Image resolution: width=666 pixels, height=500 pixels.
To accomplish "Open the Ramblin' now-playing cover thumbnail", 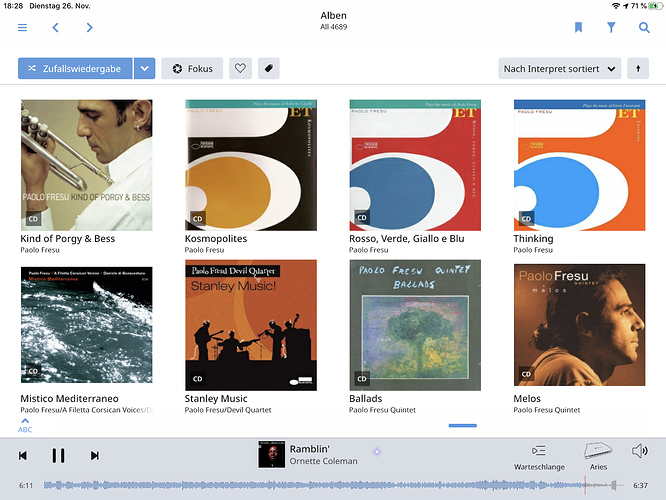I will click(272, 455).
